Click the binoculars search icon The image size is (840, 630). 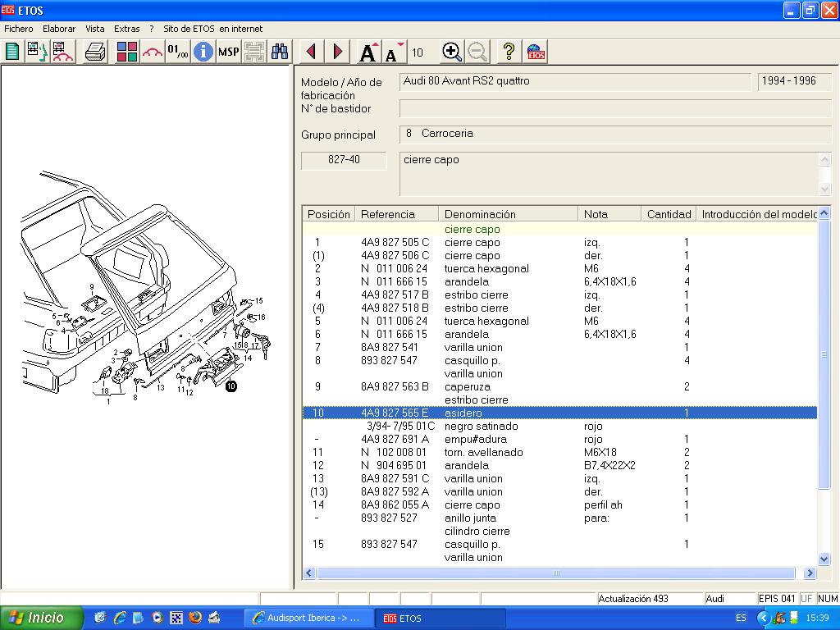point(280,52)
